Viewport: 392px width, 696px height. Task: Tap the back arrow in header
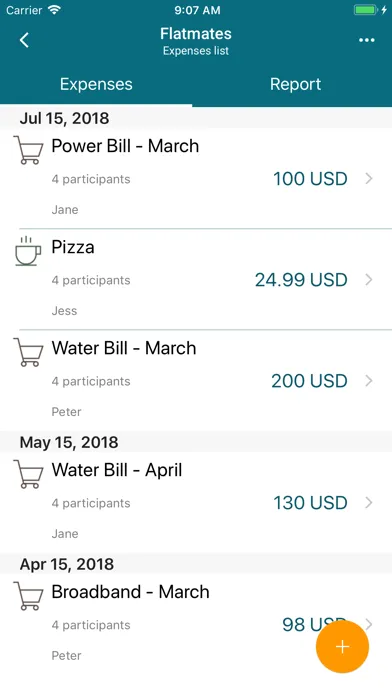point(24,40)
